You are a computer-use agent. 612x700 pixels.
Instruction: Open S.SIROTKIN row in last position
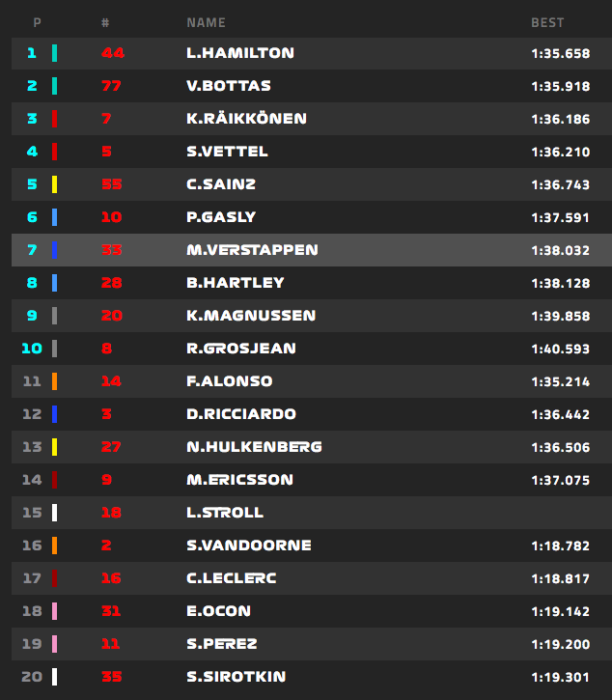click(x=236, y=677)
